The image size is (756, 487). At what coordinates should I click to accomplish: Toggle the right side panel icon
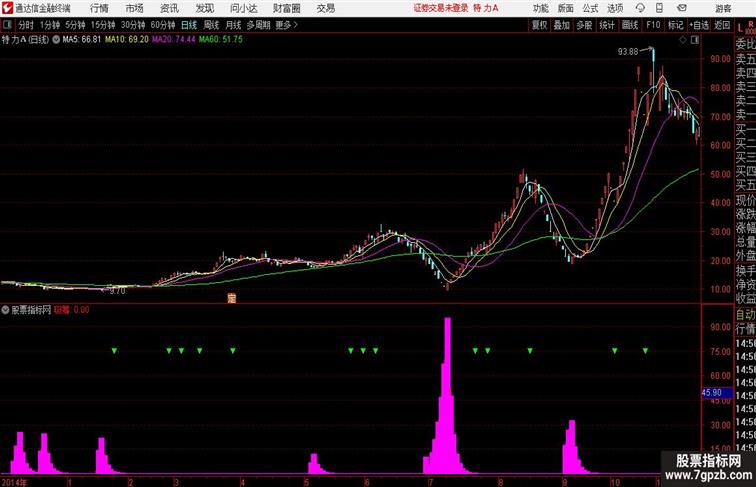695,40
